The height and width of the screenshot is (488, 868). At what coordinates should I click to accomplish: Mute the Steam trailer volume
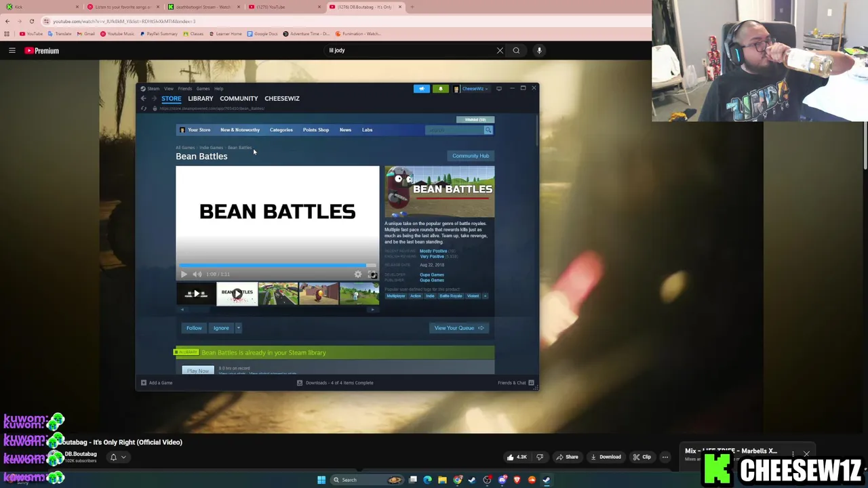(197, 274)
